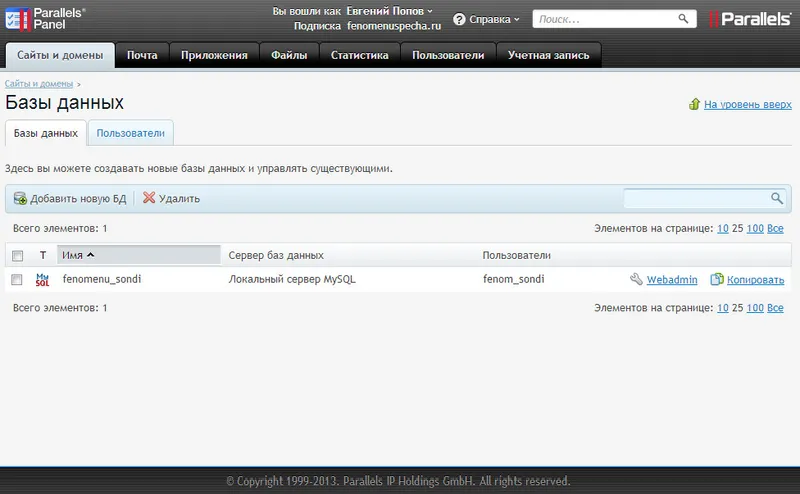Click Все in the bottom pager
Screen dimensions: 800x494
[x=775, y=308]
